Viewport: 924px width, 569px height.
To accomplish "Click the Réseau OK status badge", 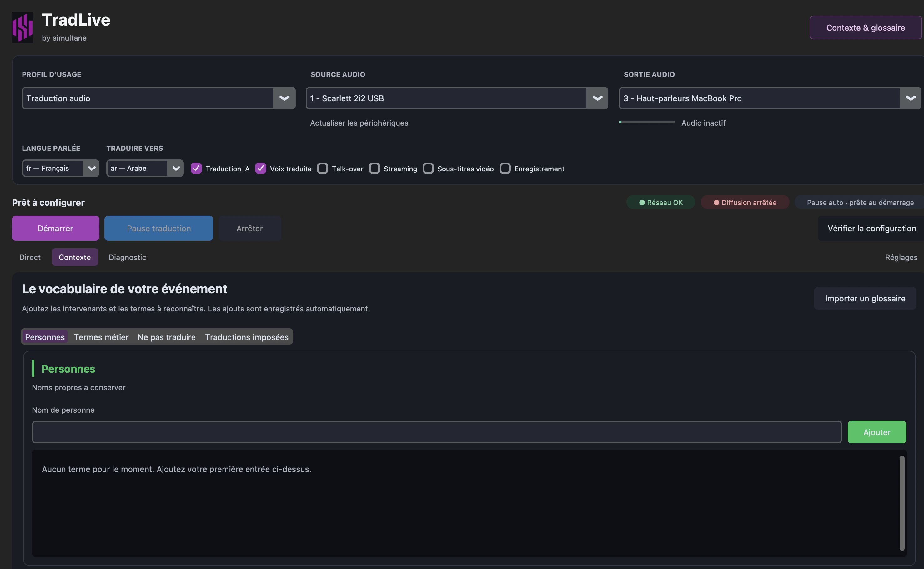I will (x=660, y=203).
